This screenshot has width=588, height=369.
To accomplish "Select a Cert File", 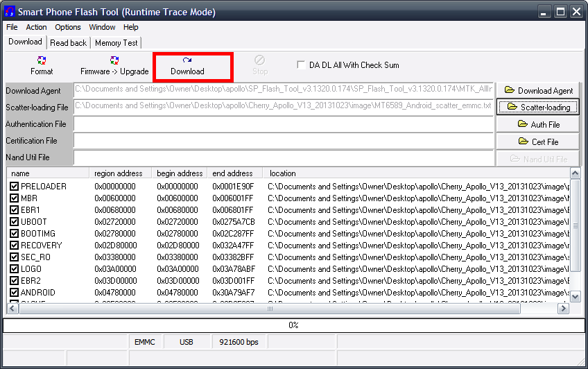I will click(x=538, y=141).
